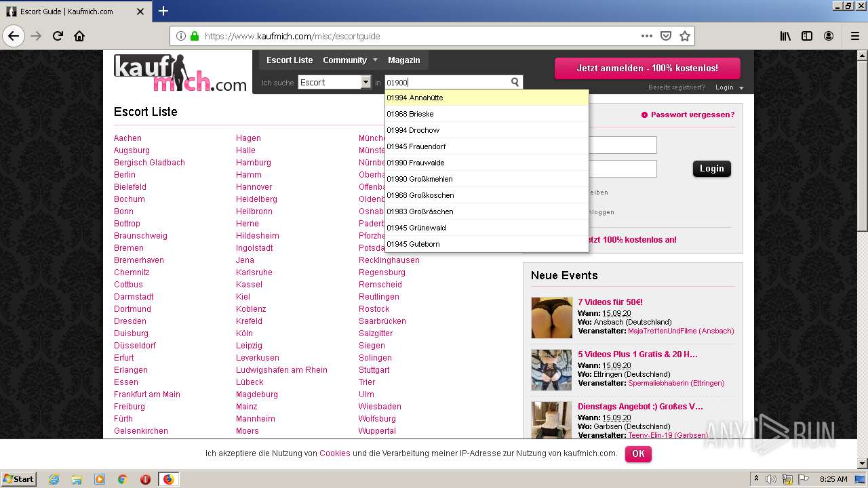This screenshot has width=868, height=488.
Task: Click thumbnail of the 7 Videos event
Action: 552,318
